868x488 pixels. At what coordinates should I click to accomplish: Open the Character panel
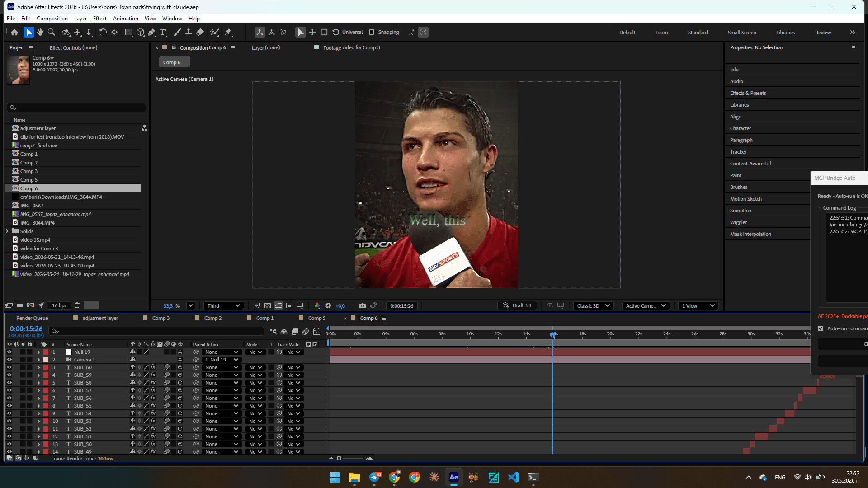[741, 128]
